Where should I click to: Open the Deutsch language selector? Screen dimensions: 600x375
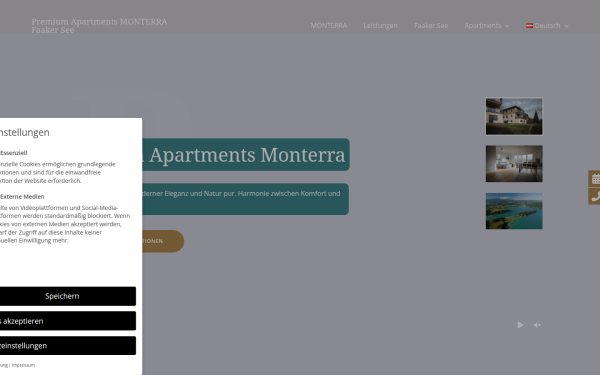click(x=547, y=26)
